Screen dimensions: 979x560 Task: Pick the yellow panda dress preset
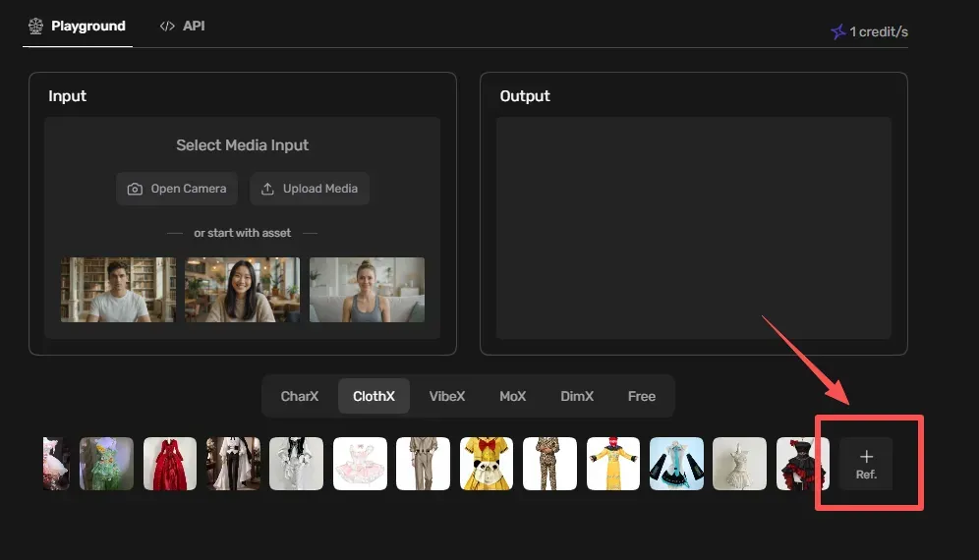pos(487,464)
